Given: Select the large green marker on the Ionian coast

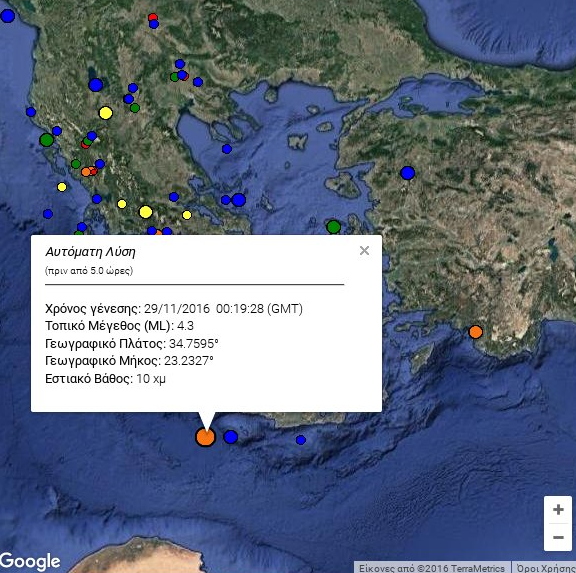Looking at the screenshot, I should tap(47, 140).
